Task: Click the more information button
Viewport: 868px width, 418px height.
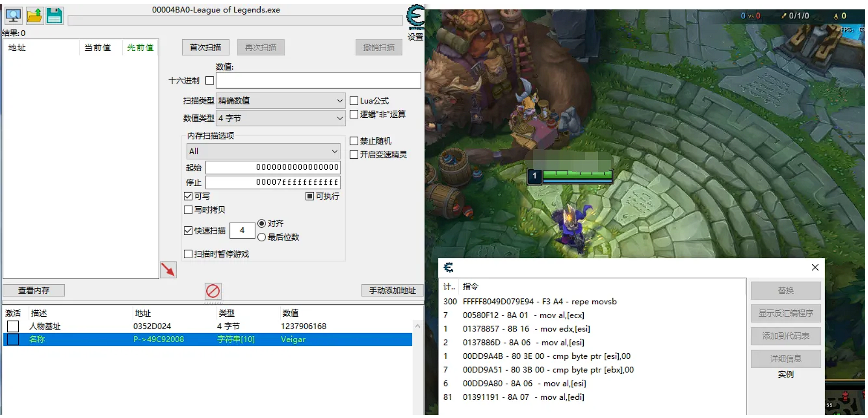Action: (786, 359)
